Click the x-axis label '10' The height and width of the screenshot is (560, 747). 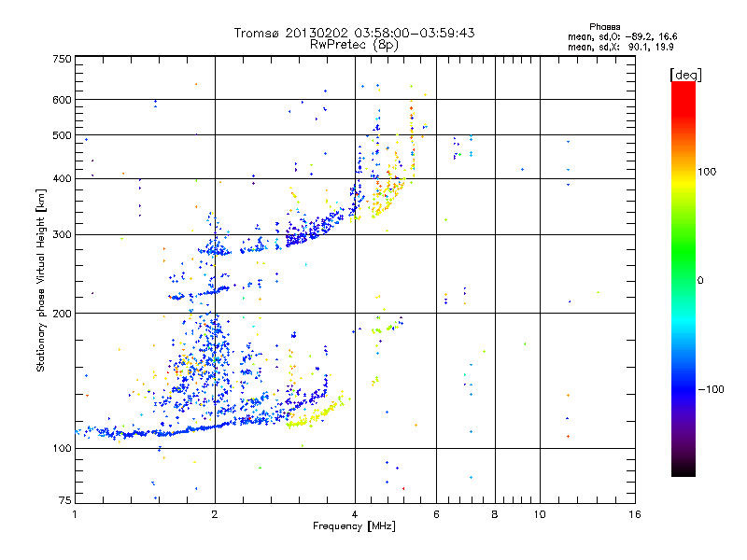click(x=540, y=514)
